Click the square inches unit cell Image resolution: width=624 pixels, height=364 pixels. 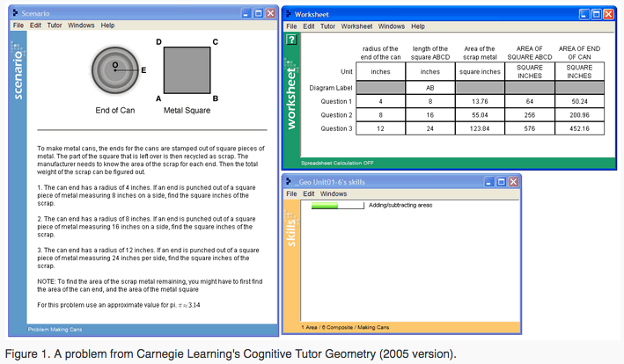coord(480,71)
